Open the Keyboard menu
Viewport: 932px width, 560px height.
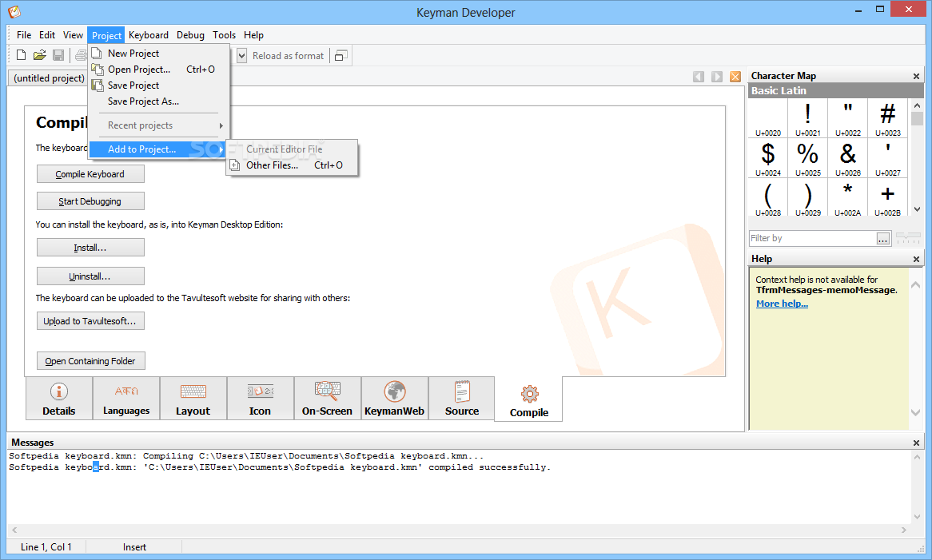click(149, 35)
